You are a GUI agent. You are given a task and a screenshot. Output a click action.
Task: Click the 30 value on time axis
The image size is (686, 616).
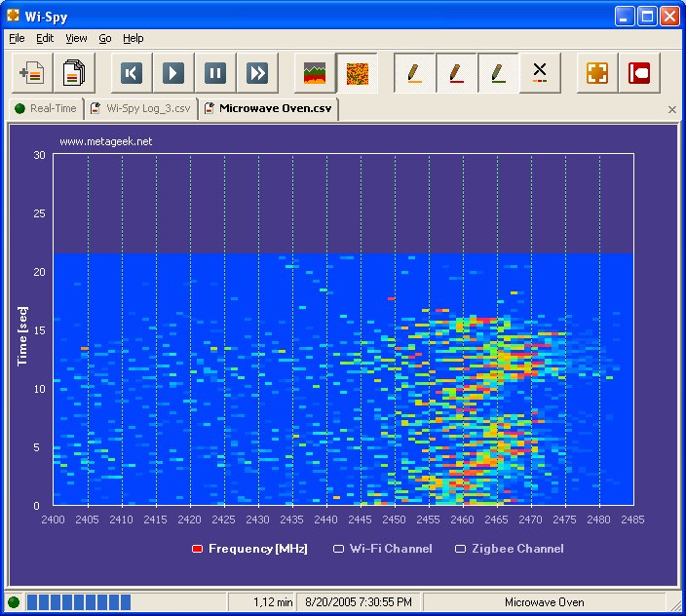39,155
